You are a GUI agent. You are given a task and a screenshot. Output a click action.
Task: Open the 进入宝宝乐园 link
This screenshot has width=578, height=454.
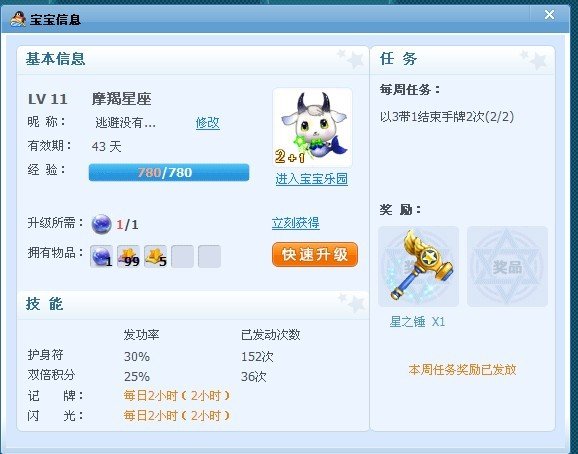(x=311, y=179)
